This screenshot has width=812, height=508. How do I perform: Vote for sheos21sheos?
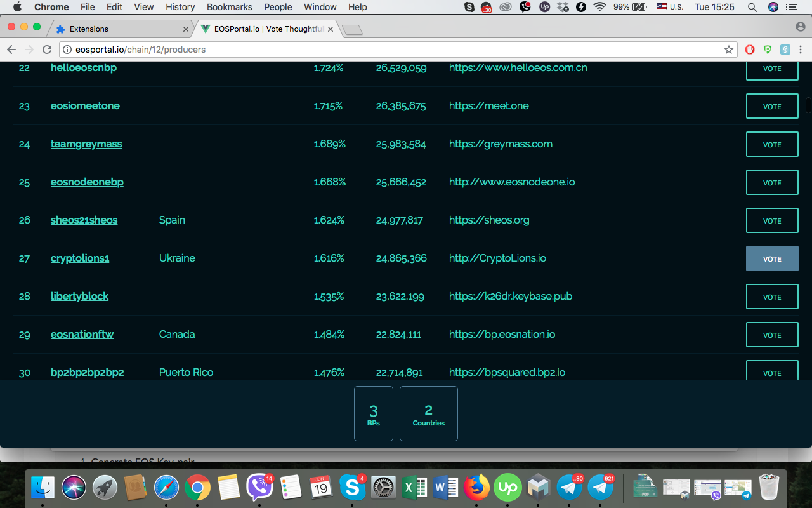(x=772, y=221)
